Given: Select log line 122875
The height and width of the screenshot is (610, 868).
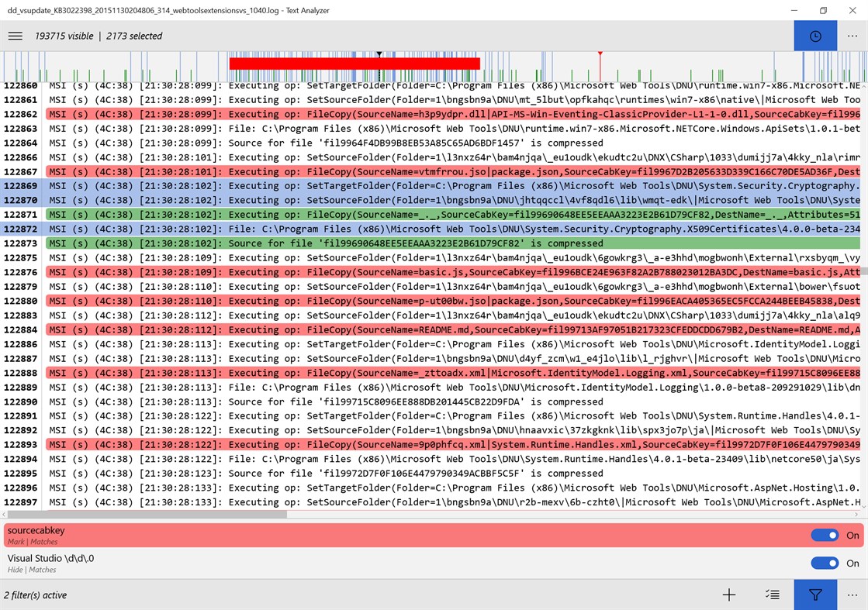Looking at the screenshot, I should click(x=432, y=257).
